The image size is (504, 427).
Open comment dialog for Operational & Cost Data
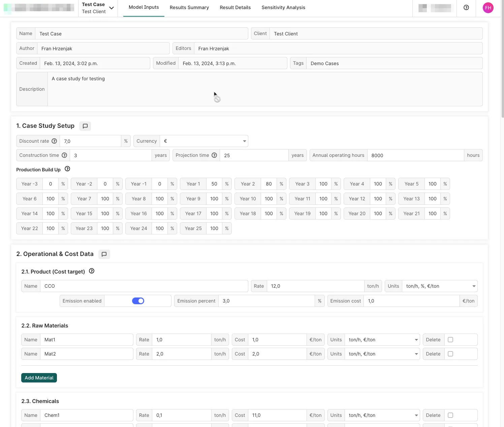(x=104, y=254)
